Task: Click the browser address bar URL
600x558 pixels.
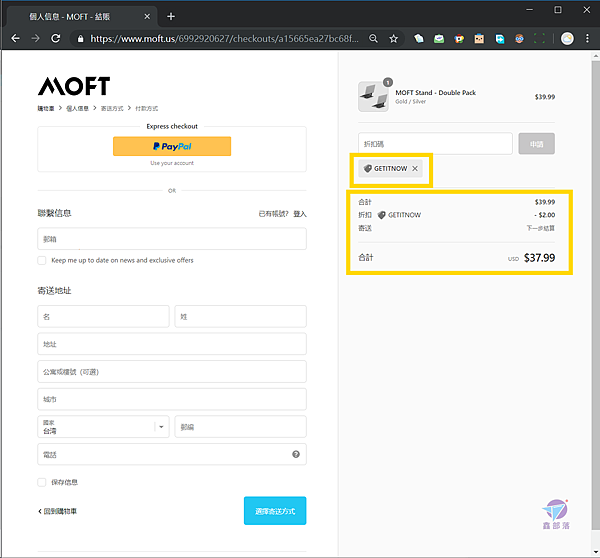Action: tap(224, 39)
